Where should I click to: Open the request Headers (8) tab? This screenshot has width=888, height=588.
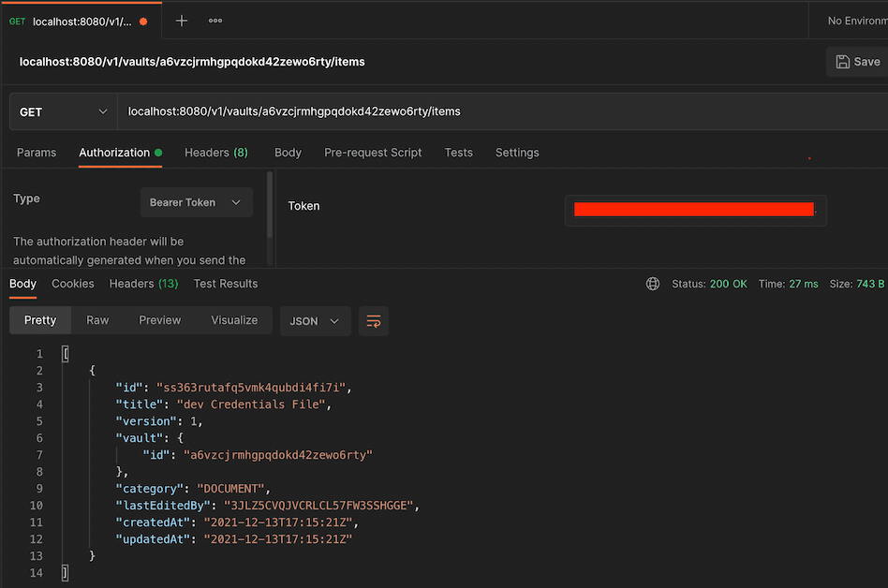point(215,153)
